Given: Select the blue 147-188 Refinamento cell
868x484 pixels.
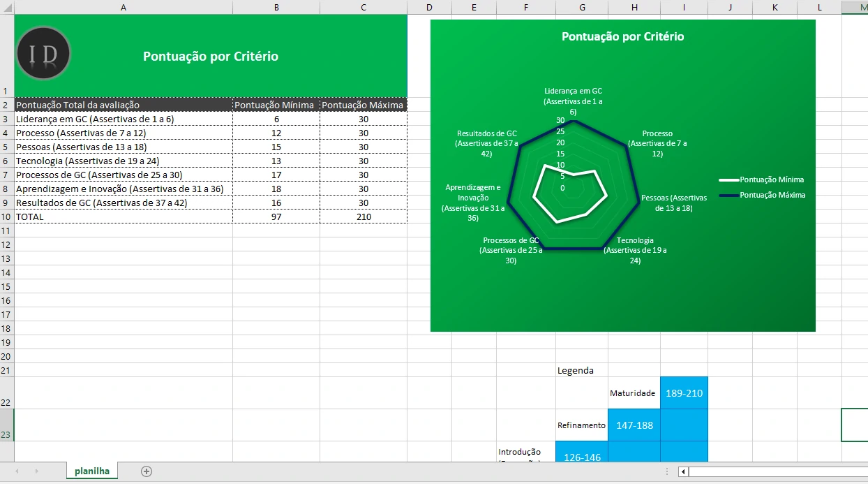Looking at the screenshot, I should pos(634,425).
